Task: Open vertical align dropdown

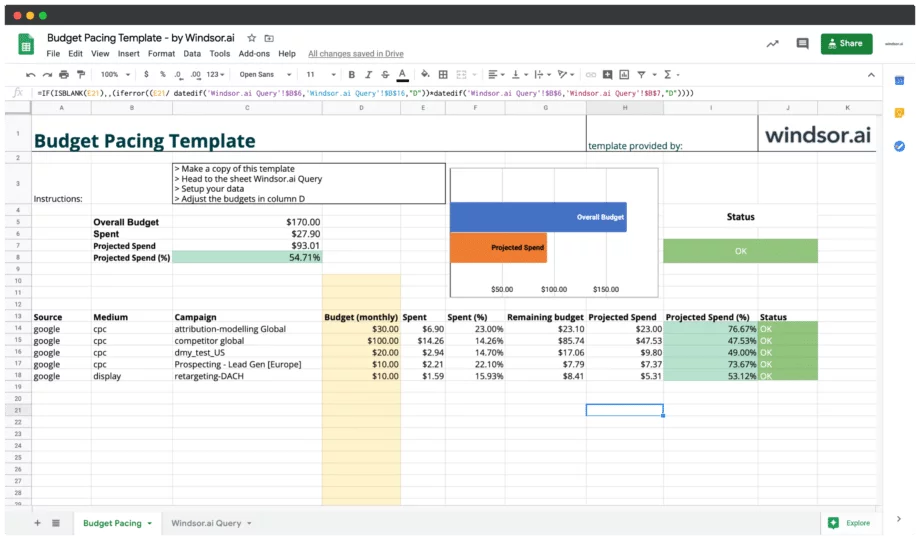Action: (x=519, y=75)
